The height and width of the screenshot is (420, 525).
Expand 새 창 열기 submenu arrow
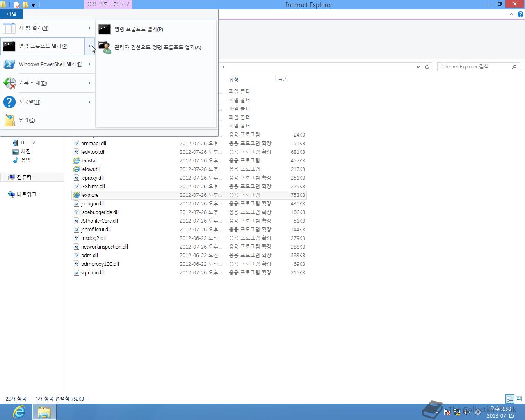(x=90, y=28)
